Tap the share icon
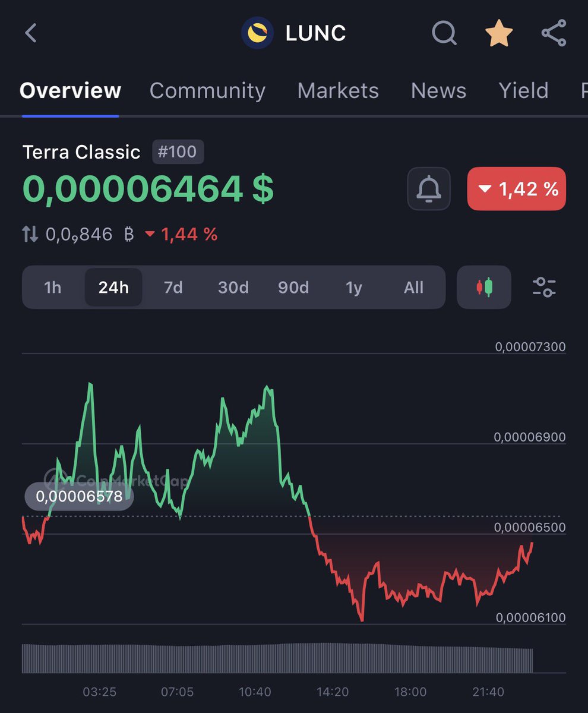The width and height of the screenshot is (588, 713). pyautogui.click(x=554, y=33)
